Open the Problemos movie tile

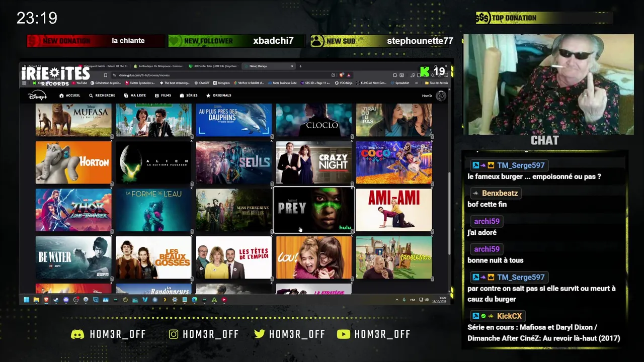point(393,257)
